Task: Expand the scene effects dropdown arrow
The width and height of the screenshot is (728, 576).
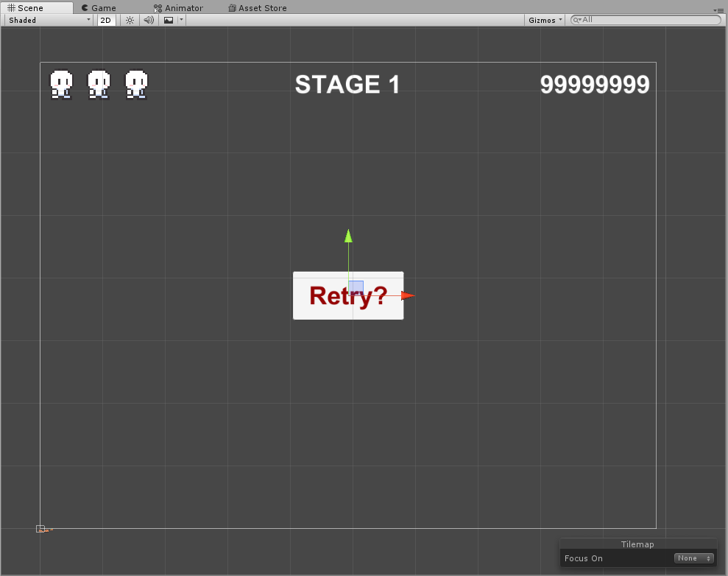Action: point(182,20)
